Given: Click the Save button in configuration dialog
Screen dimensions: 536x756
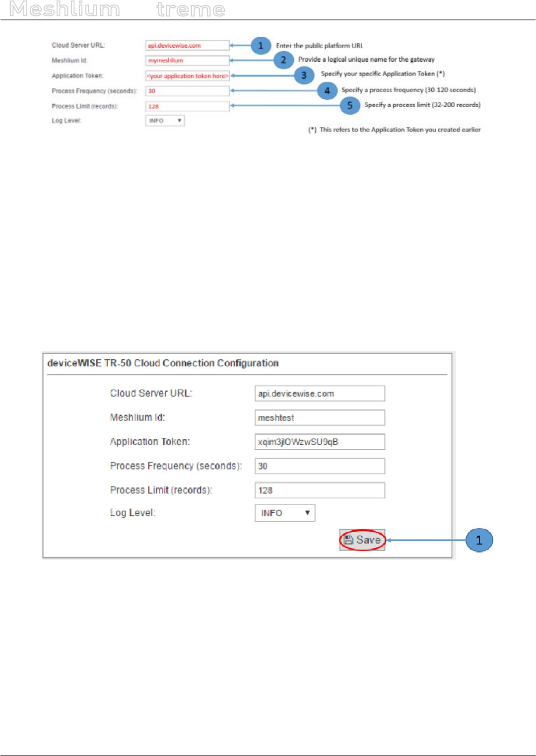Looking at the screenshot, I should click(362, 540).
